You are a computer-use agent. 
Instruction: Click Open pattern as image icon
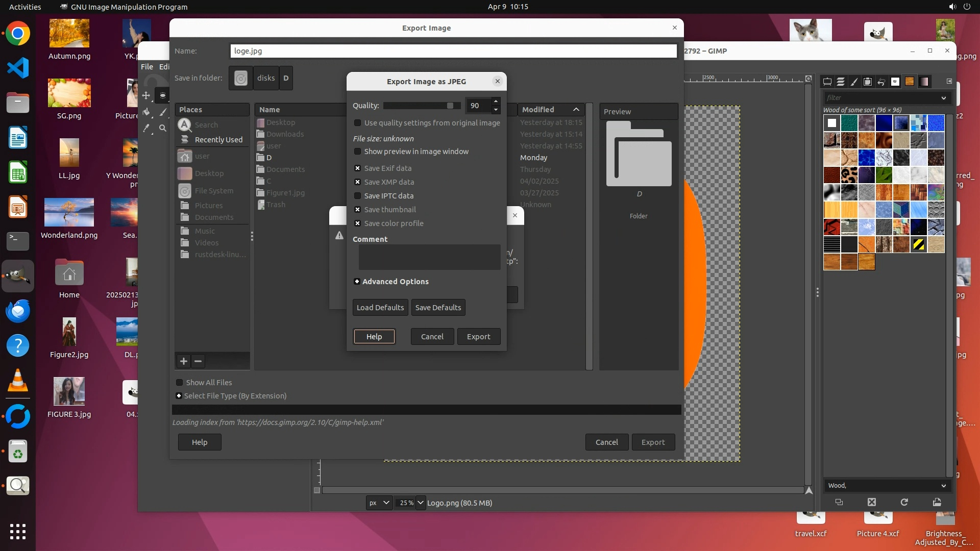[x=937, y=503]
